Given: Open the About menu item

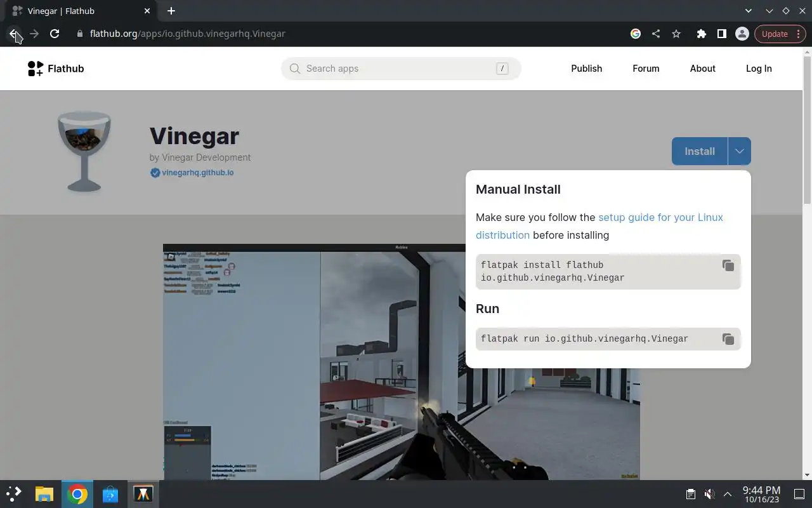Looking at the screenshot, I should tap(702, 69).
